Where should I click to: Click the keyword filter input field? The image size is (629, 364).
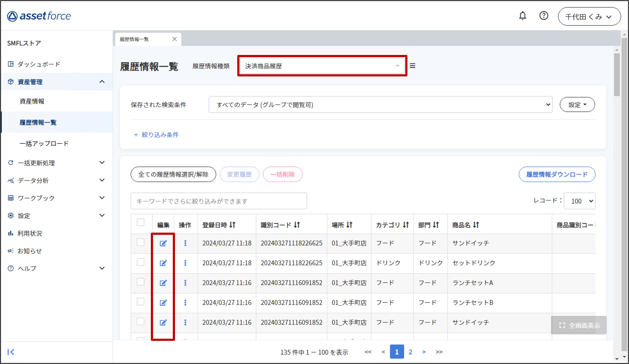tap(219, 201)
